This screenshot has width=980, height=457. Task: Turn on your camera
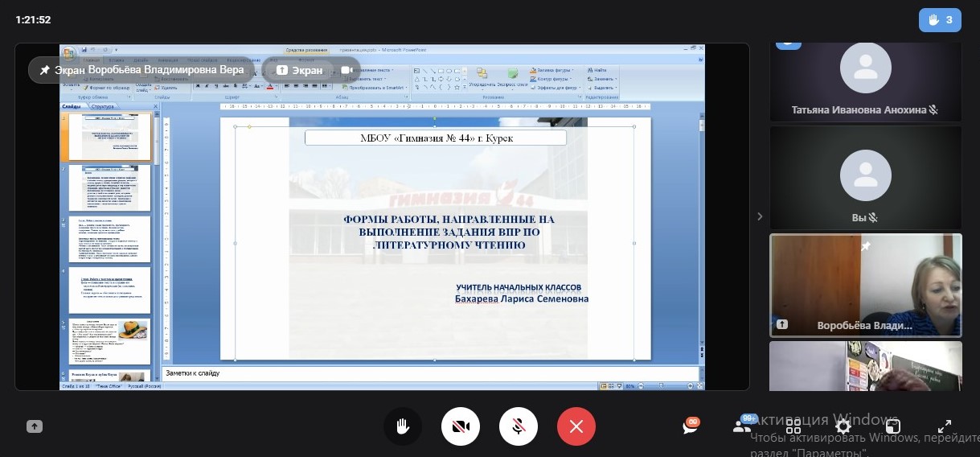[x=461, y=426]
